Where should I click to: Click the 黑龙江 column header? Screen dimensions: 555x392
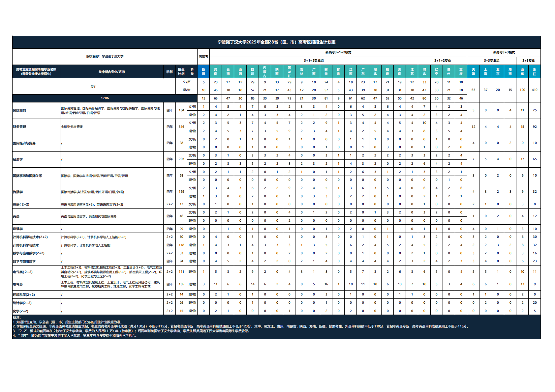289,71
